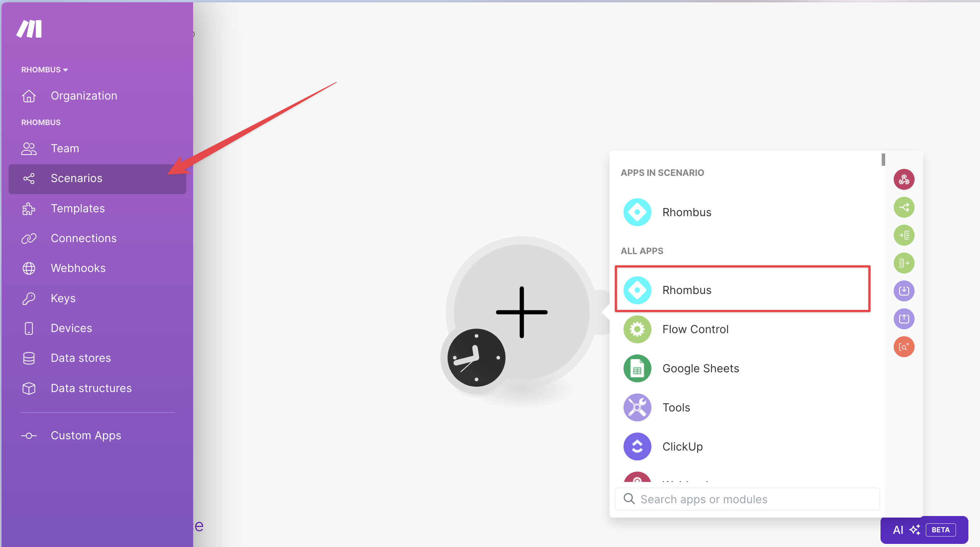This screenshot has width=980, height=547.
Task: Click the Tools wrench icon
Action: [637, 408]
